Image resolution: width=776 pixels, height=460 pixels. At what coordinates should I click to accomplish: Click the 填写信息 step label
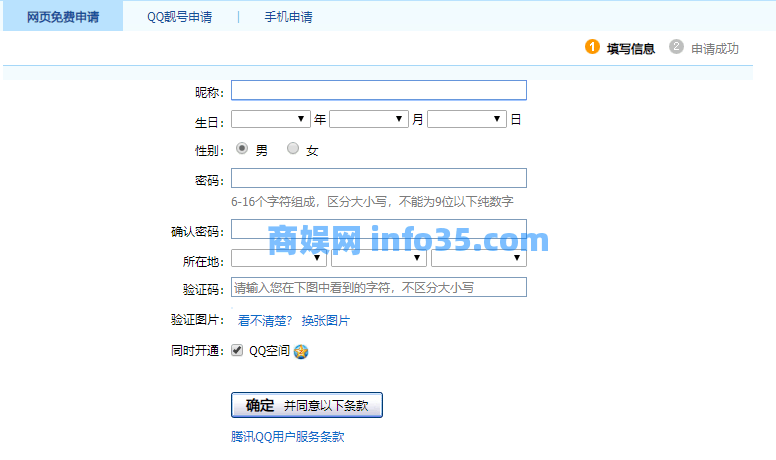coord(631,49)
